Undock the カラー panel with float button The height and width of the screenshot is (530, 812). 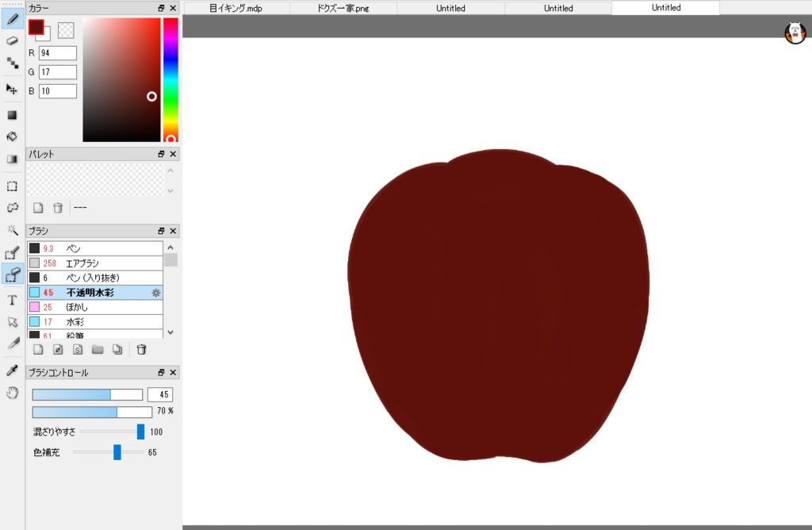pos(161,8)
